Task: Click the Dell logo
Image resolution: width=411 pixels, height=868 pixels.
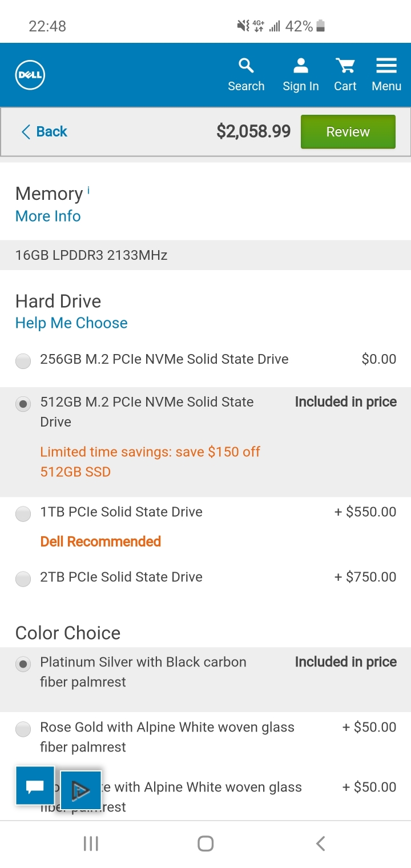Action: coord(30,75)
